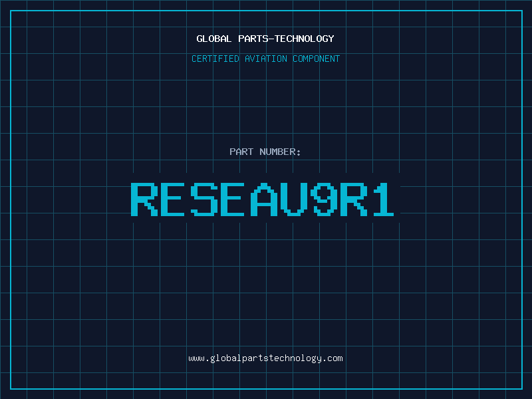Select the letter S in the part number
532x399 pixels.
[x=203, y=199]
